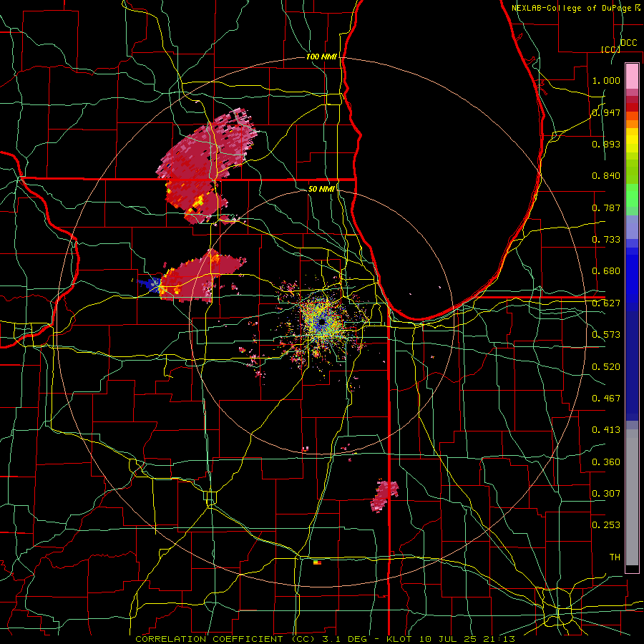Select the 0.947 scale value
This screenshot has width=644, height=644.
point(606,112)
